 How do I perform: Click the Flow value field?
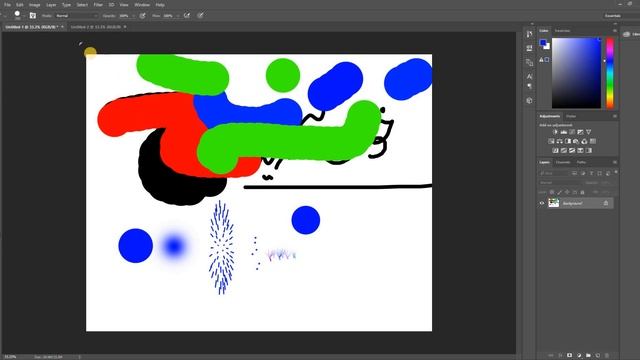[168, 16]
